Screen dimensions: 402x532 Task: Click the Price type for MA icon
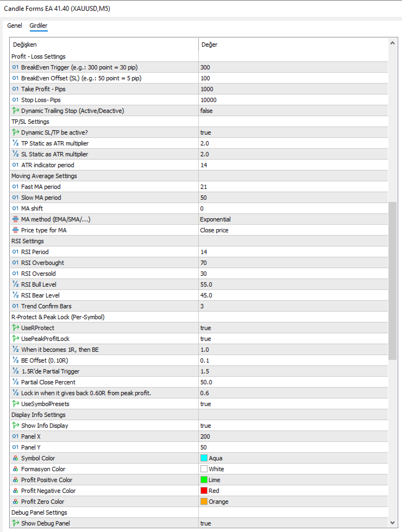[15, 230]
